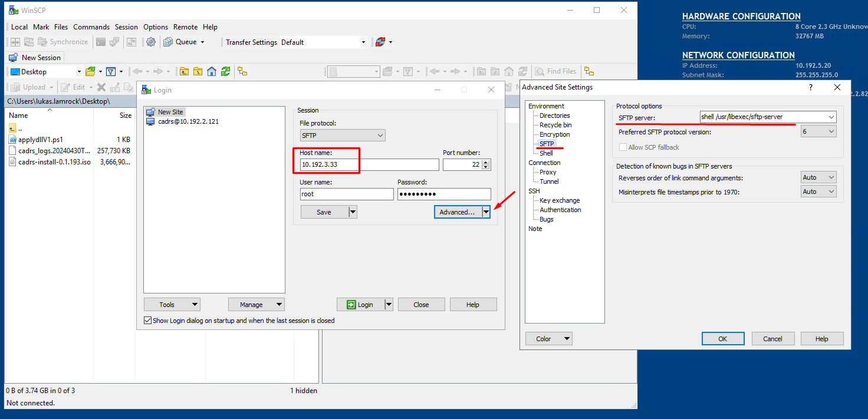Toggle the Allow SCP fallback checkbox
Image resolution: width=868 pixels, height=419 pixels.
click(623, 147)
